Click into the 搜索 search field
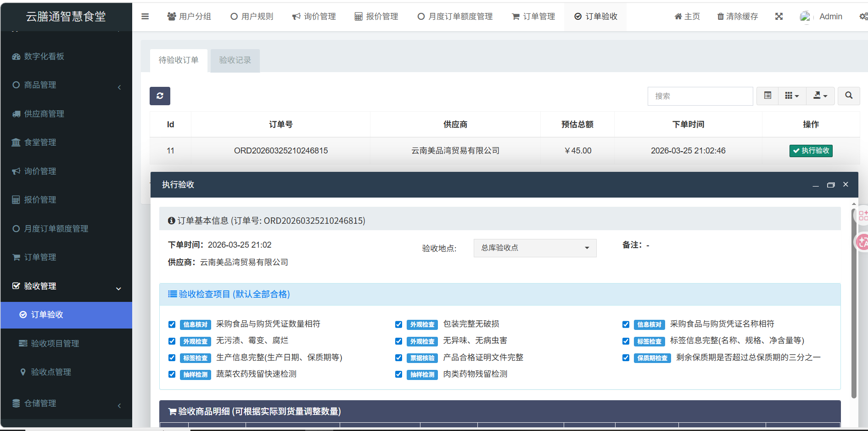Screen dimensions: 868x431 [700, 96]
